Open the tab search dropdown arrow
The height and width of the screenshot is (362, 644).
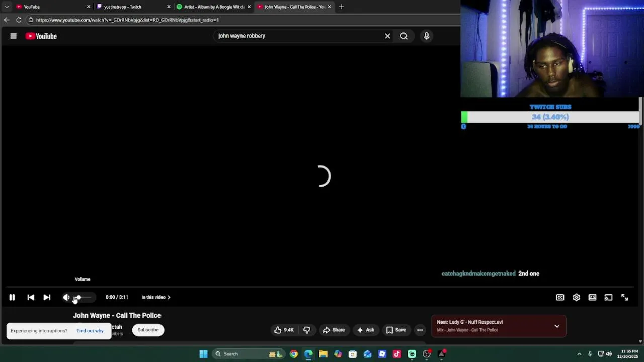click(x=7, y=7)
